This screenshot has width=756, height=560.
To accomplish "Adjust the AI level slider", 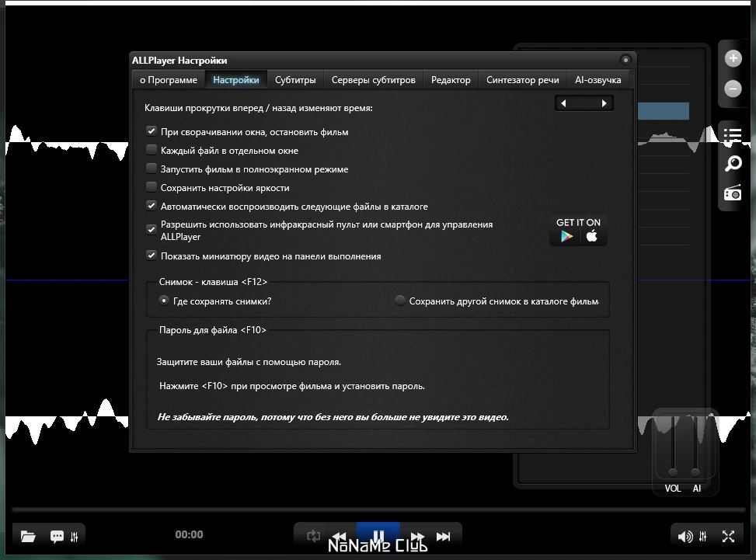I will (x=695, y=445).
